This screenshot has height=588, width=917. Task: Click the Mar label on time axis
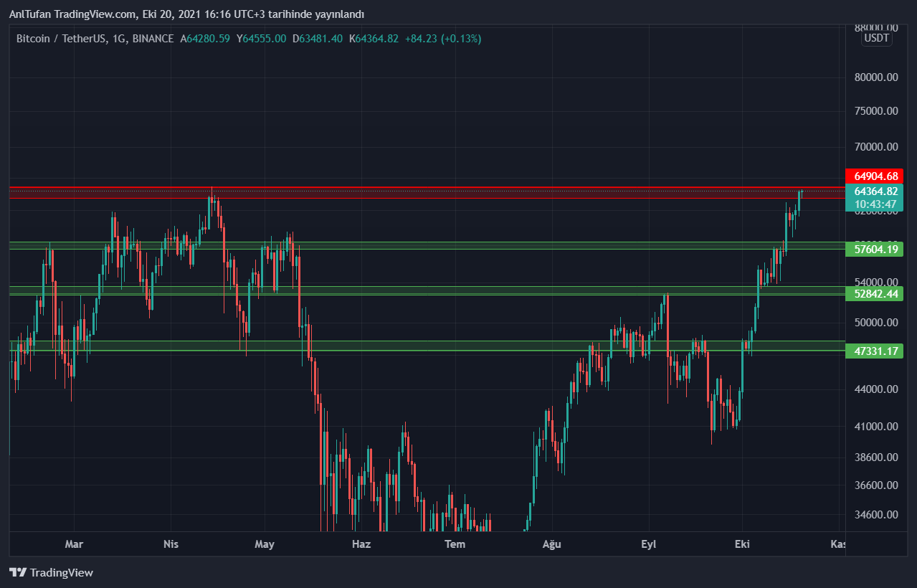74,544
